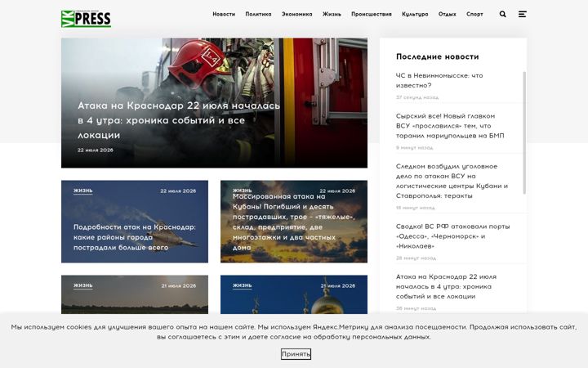Image resolution: width=588 pixels, height=368 pixels.
Task: Click ЖИЗНЬ tag on the church domes card
Action: click(243, 285)
